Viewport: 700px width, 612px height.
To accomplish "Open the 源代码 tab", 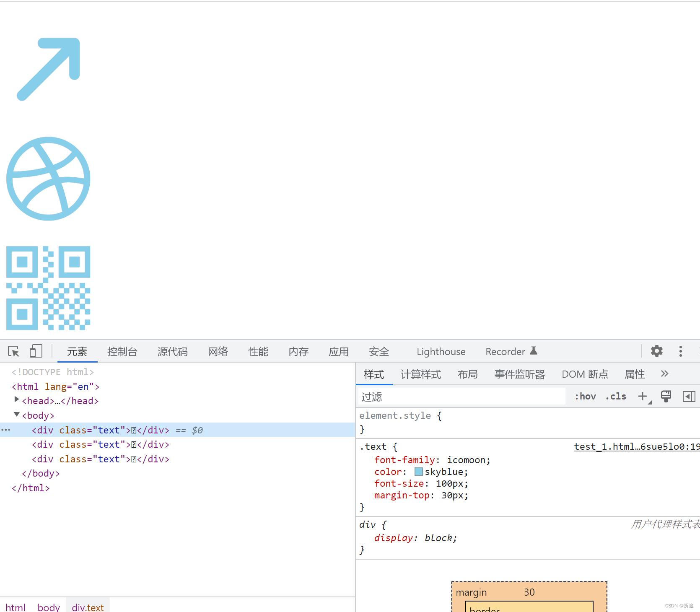I will (173, 352).
